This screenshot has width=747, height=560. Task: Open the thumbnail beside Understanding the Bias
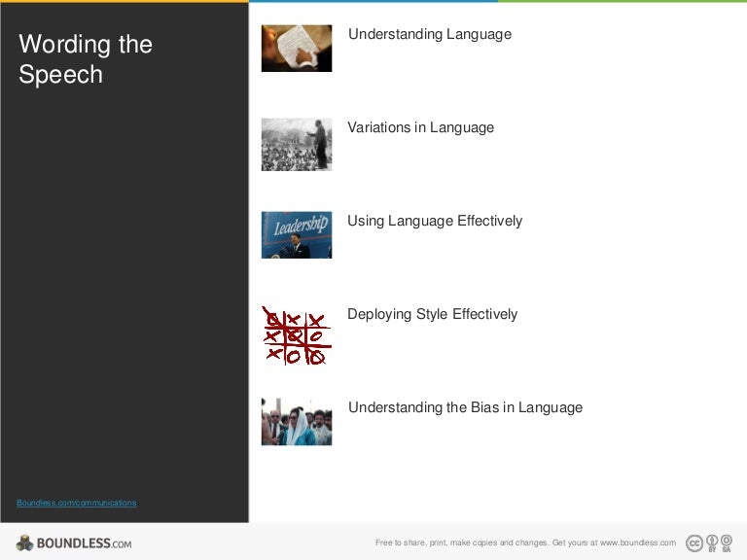296,421
